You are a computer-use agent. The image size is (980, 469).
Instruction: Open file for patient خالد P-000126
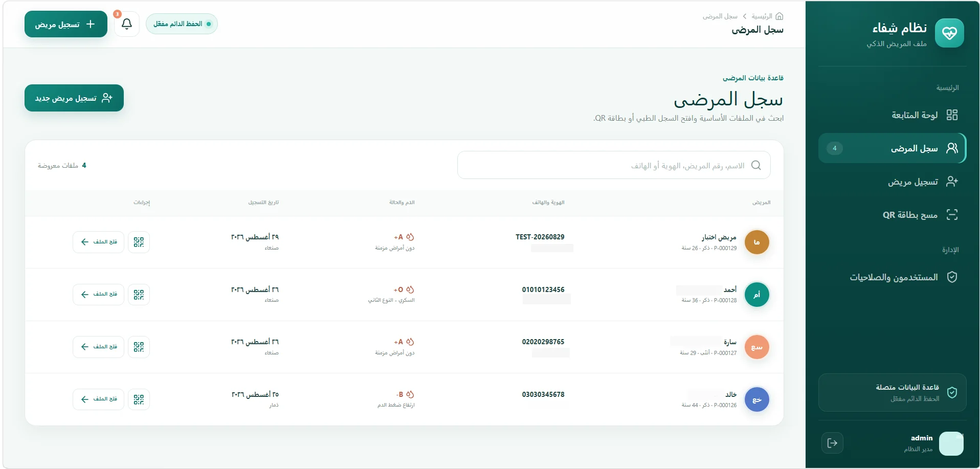pyautogui.click(x=98, y=399)
